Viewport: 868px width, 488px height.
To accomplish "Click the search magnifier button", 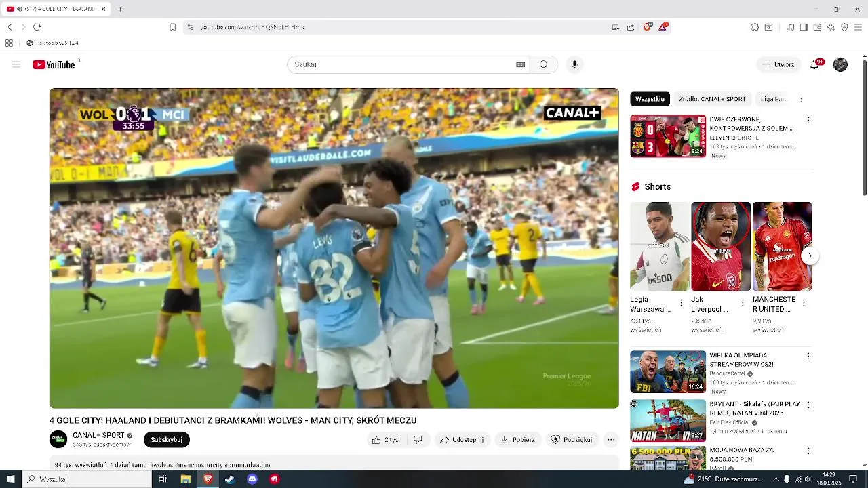I will (x=544, y=64).
